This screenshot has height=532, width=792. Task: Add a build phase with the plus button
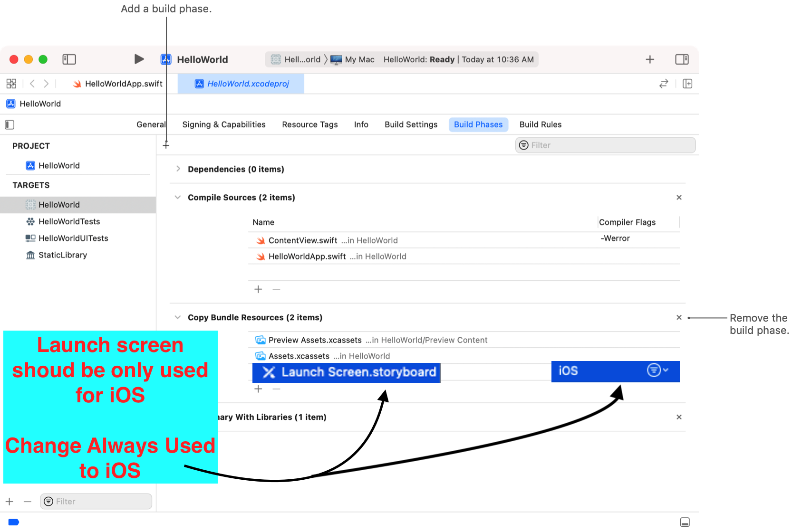166,145
